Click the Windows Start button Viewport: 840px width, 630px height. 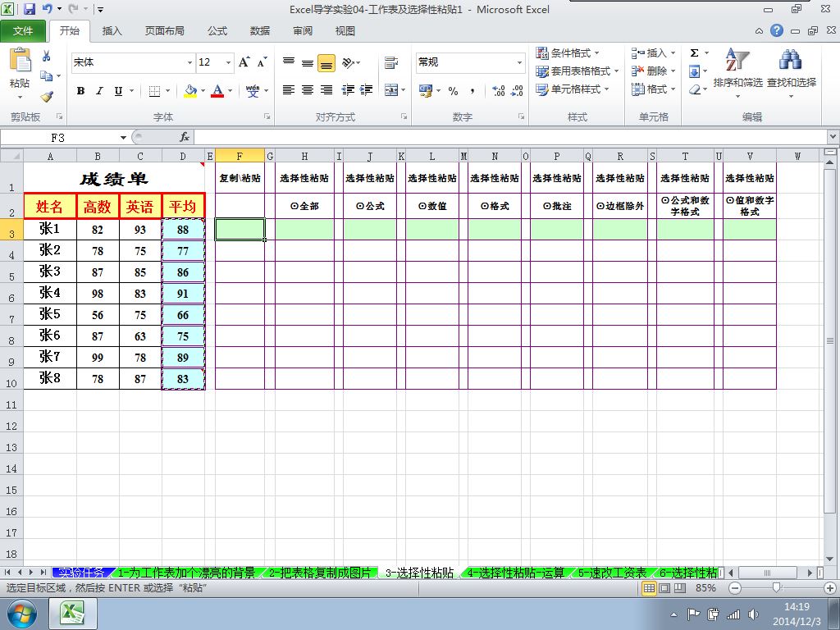click(x=22, y=614)
